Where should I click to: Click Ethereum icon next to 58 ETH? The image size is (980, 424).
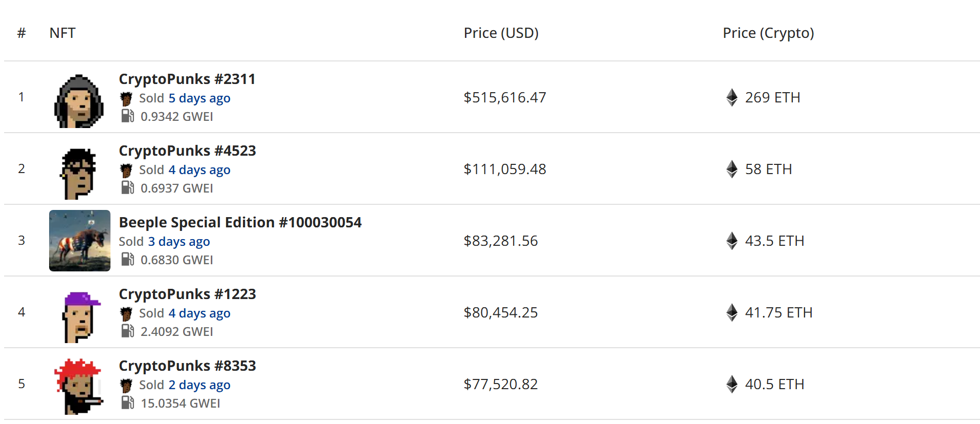tap(732, 169)
